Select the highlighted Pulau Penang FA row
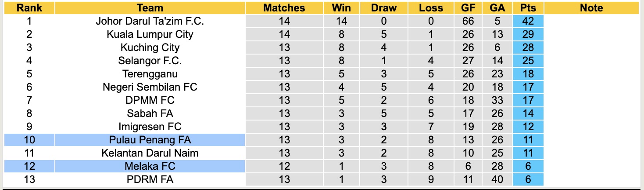This screenshot has height=190, width=644. (150, 140)
